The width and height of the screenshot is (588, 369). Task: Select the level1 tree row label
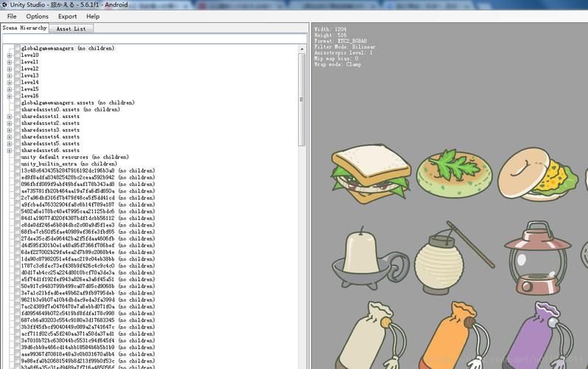(x=30, y=62)
